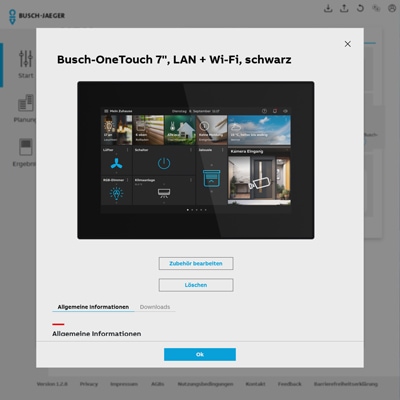Screen dimensions: 400x400
Task: Click the Löschen button
Action: click(x=196, y=285)
